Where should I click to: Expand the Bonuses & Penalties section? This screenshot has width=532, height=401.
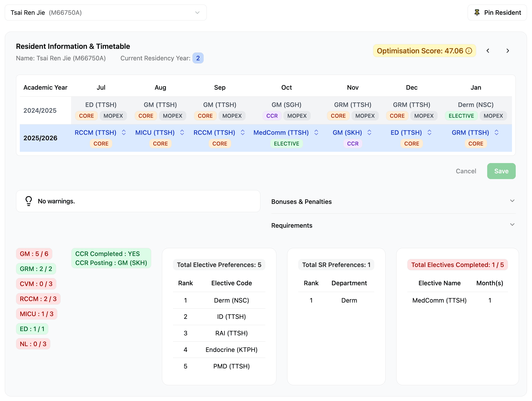(x=393, y=202)
